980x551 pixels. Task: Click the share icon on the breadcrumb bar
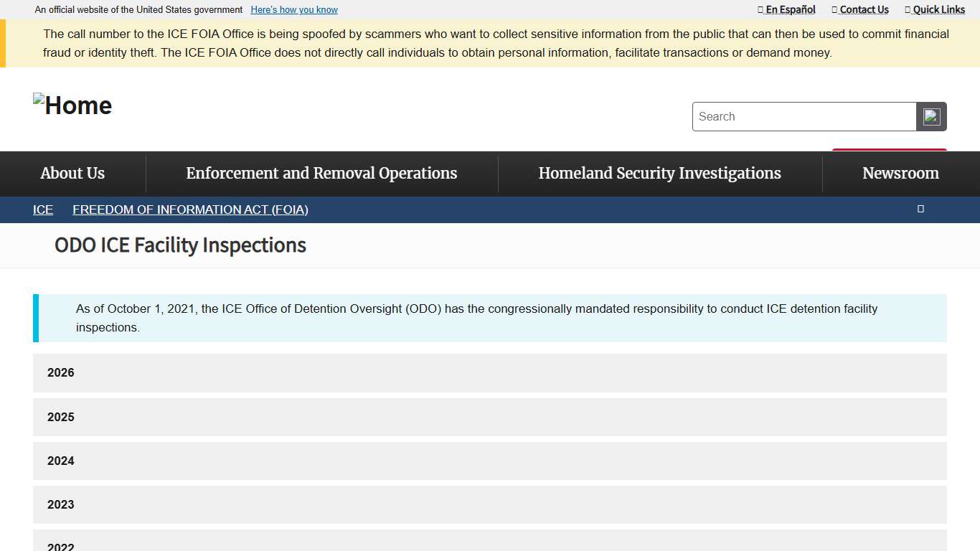pos(920,209)
